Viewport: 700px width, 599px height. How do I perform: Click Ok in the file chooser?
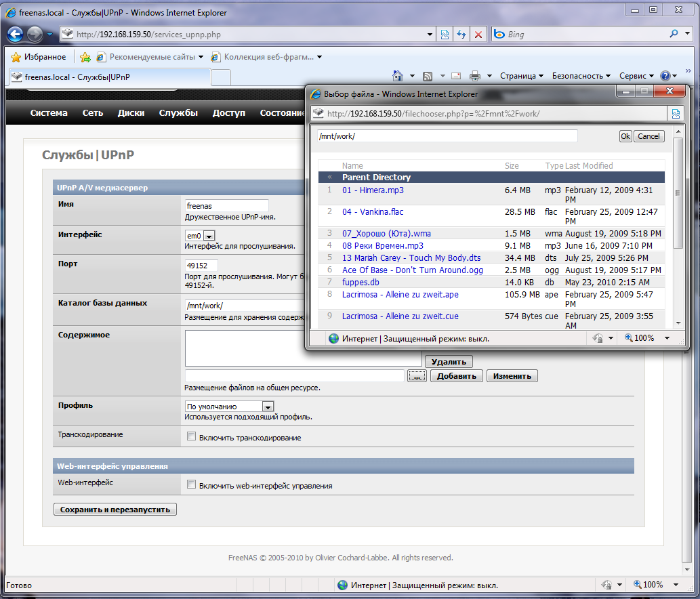[x=625, y=136]
